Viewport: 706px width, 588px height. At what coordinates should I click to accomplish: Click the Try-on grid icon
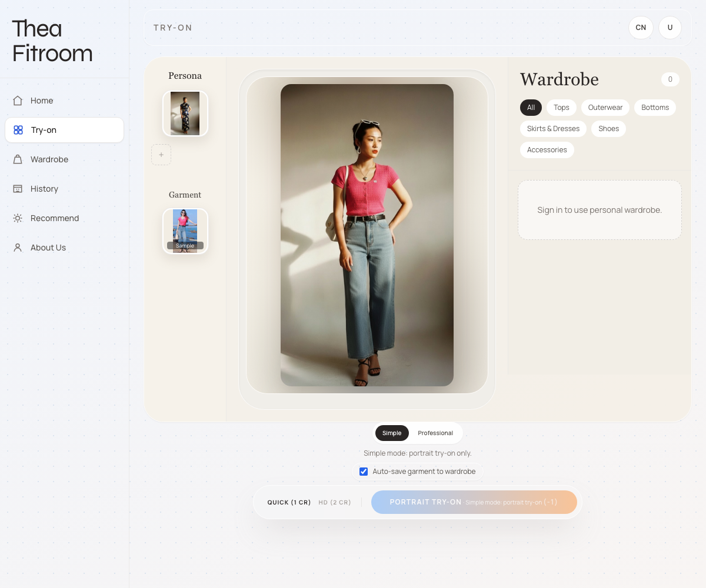18,130
